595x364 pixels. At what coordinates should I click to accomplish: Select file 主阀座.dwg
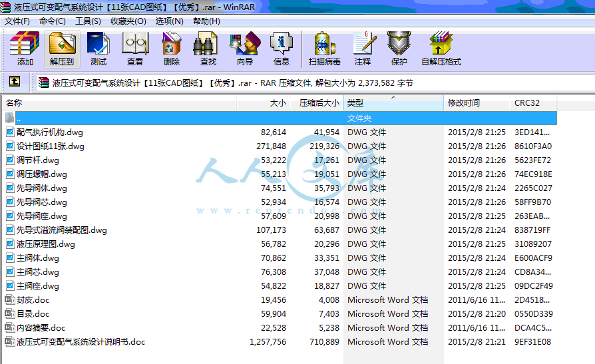37,286
